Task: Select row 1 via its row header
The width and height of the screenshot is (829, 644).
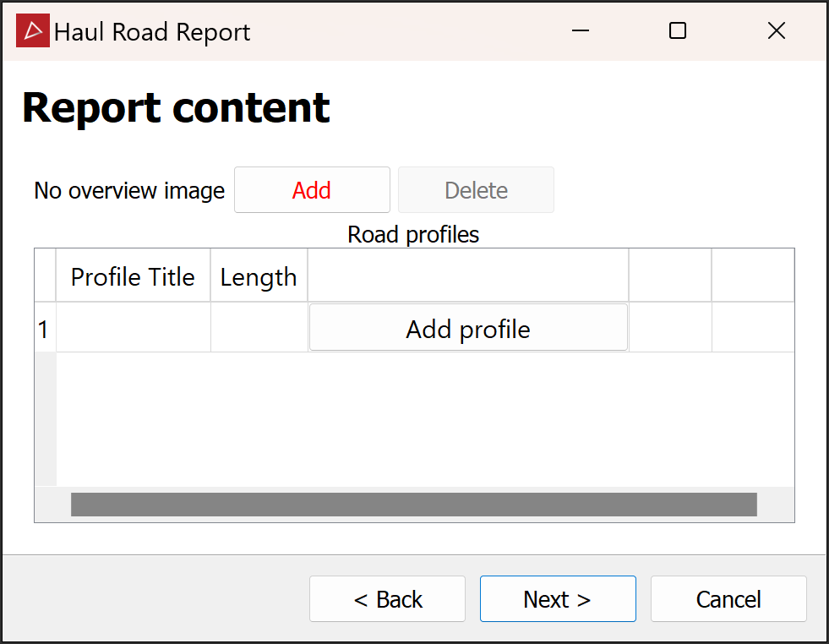Action: tap(44, 329)
